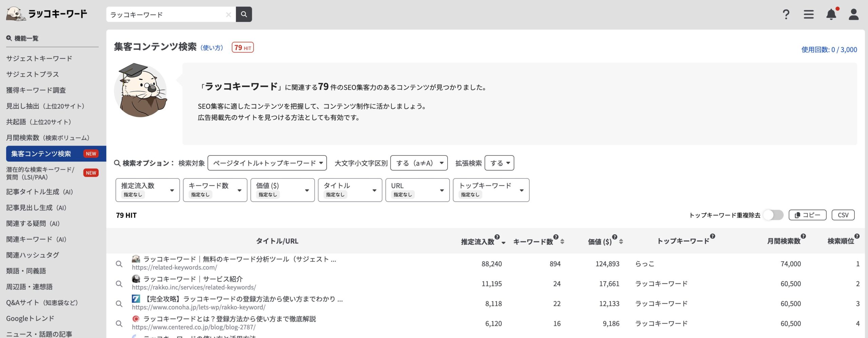This screenshot has width=868, height=338.
Task: Click magnifier icon for conoha.jp row
Action: [x=119, y=303]
